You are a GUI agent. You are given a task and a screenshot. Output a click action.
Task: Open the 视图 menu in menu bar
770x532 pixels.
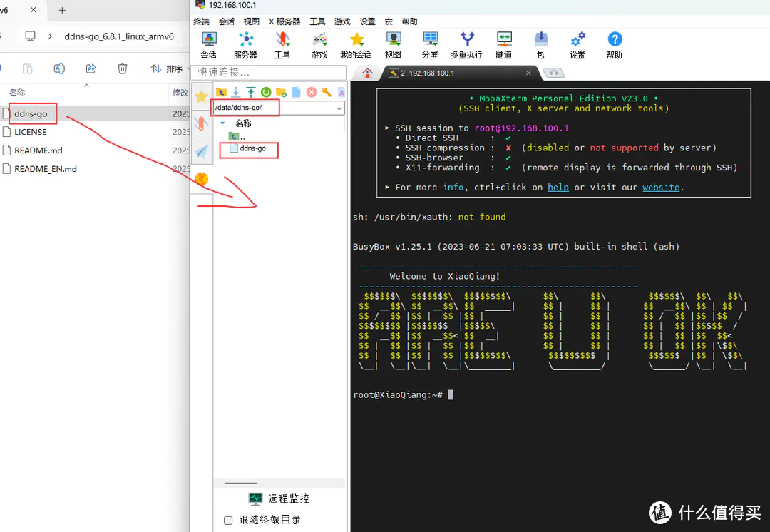point(252,21)
